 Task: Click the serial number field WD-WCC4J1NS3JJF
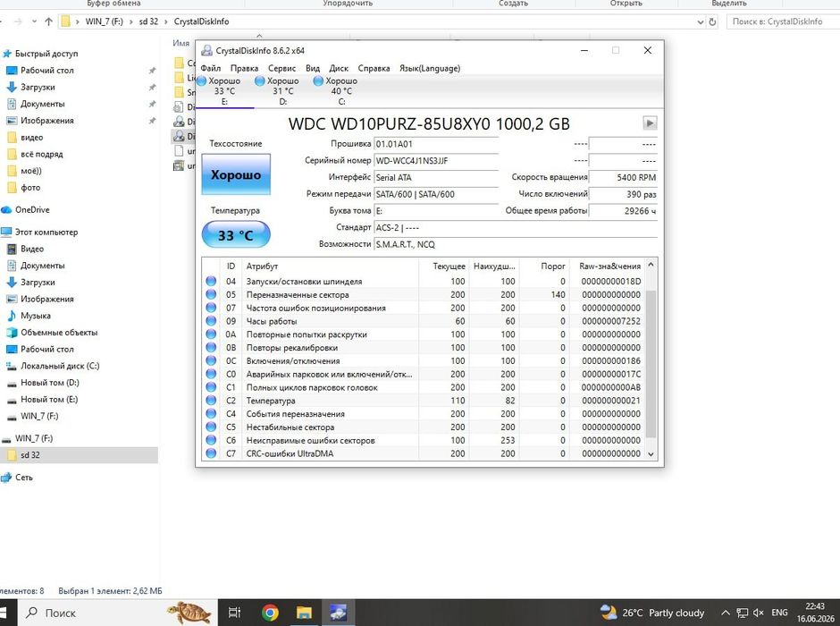tap(436, 160)
